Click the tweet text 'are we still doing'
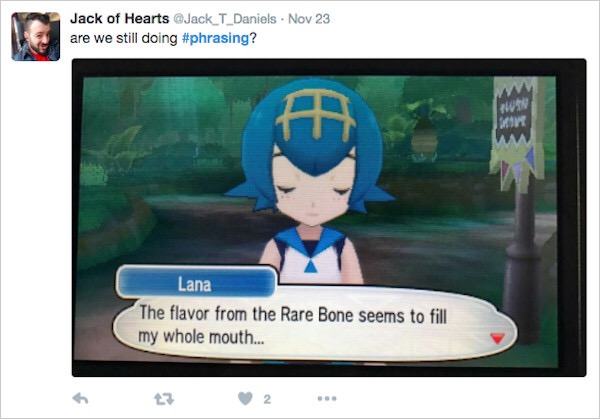Viewport: 600px width, 419px height. [x=124, y=38]
